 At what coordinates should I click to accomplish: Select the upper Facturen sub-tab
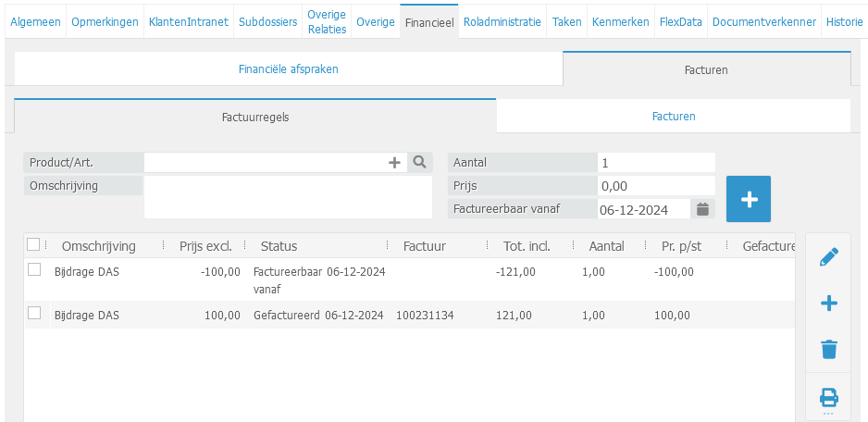pos(706,69)
